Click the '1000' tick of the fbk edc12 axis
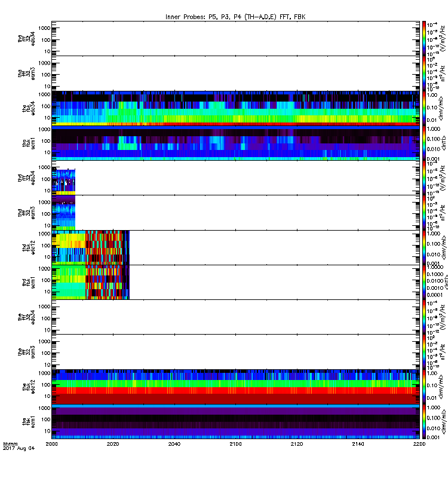This screenshot has height=478, width=448. 44,373
